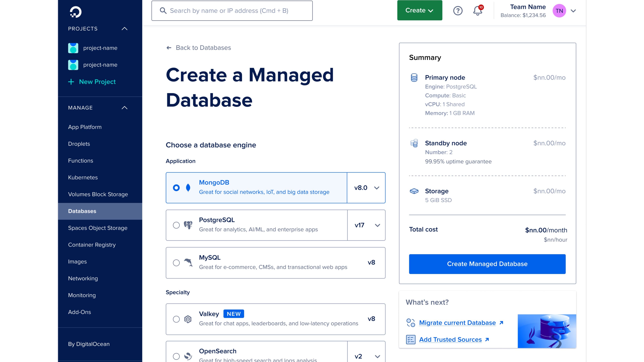
Task: Open Networking in the sidebar
Action: point(83,278)
